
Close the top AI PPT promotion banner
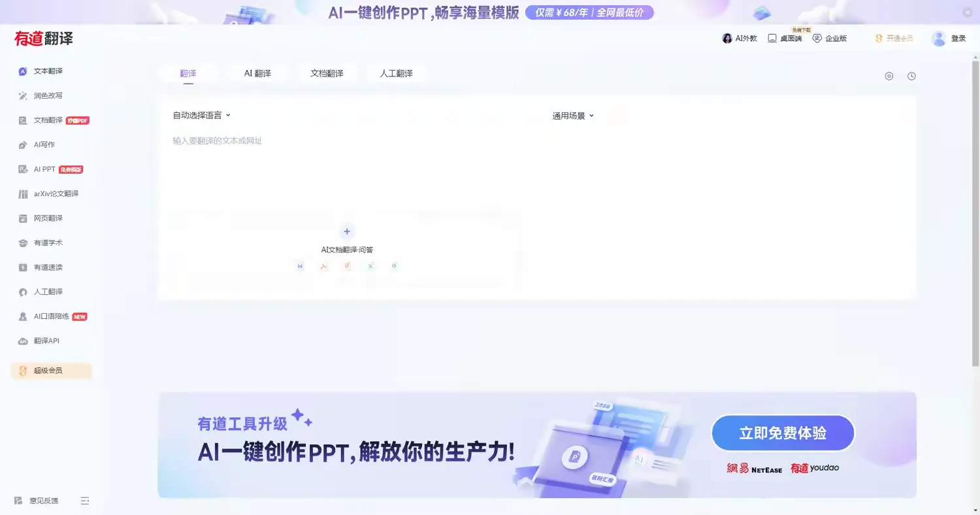click(x=968, y=12)
